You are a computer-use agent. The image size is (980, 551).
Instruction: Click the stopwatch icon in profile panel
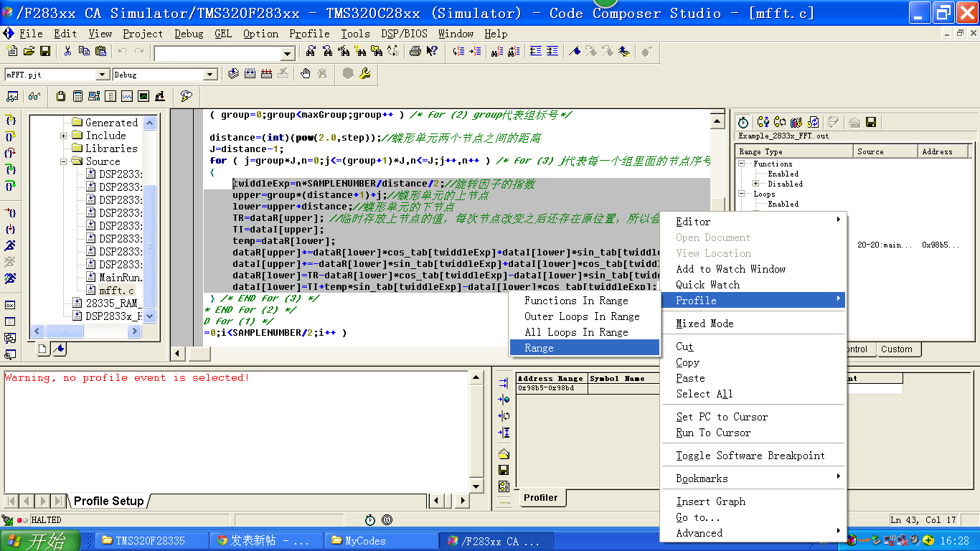click(743, 122)
